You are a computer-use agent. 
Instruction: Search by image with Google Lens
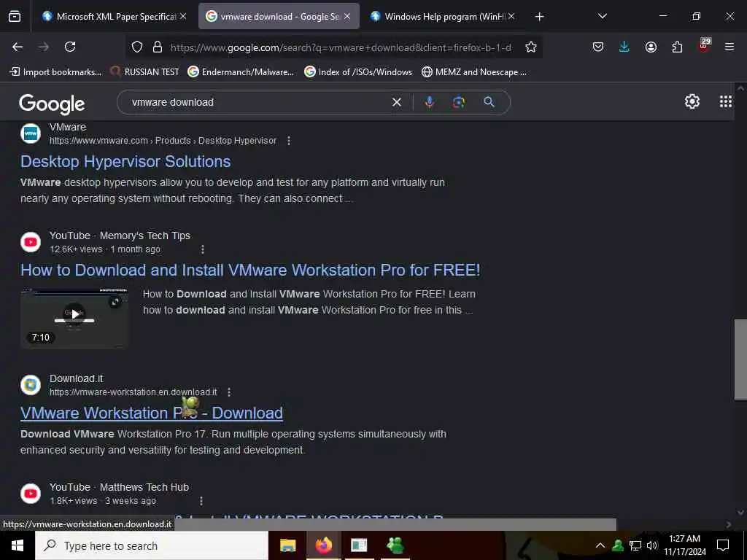coord(459,102)
